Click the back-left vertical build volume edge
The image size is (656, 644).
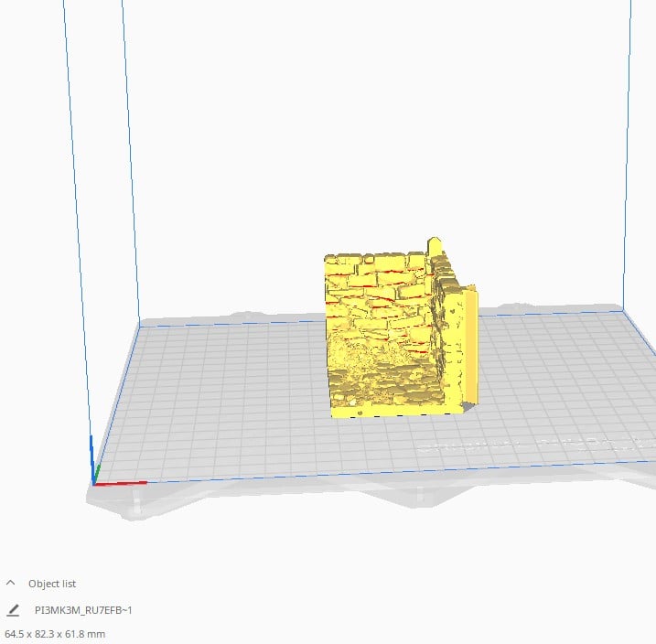(x=131, y=163)
